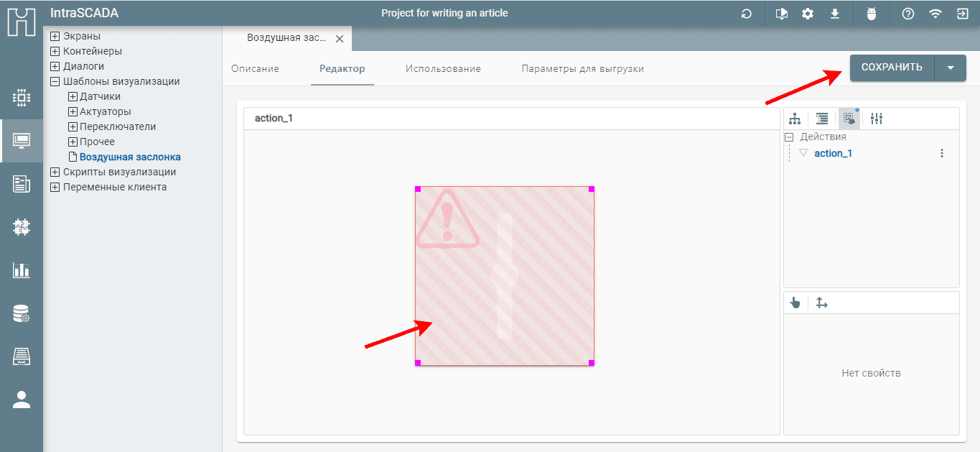Click the axes transform icon in the properties panel
980x452 pixels.
point(822,303)
